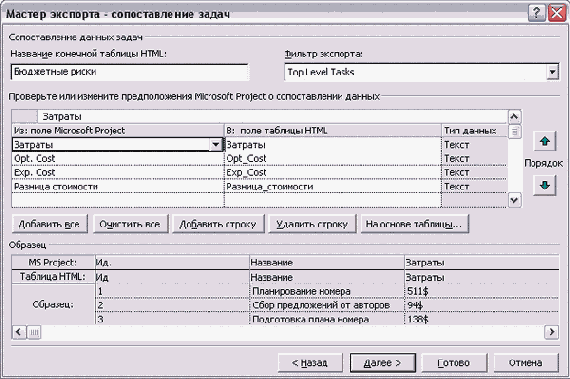Click the question mark help icon
This screenshot has width=570, height=379.
(536, 13)
